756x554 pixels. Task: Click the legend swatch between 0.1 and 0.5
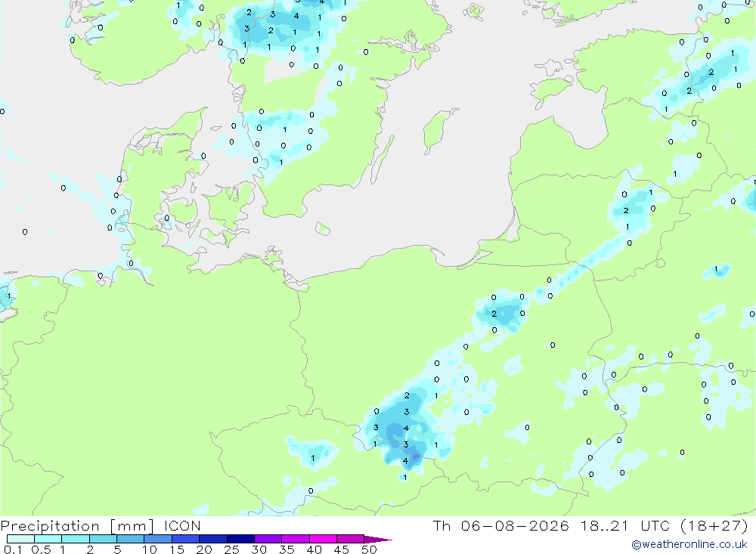click(20, 539)
